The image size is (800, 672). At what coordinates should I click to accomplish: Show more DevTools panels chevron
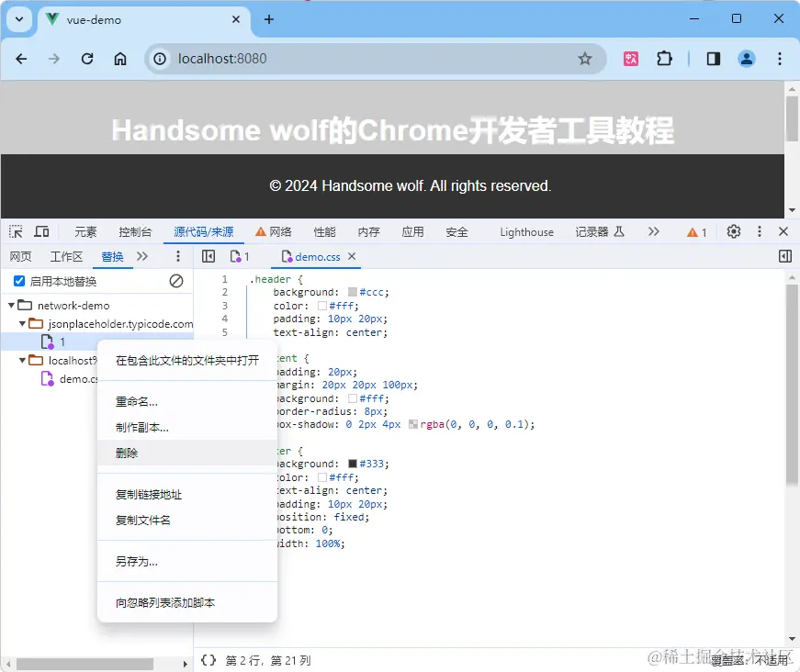(x=654, y=231)
